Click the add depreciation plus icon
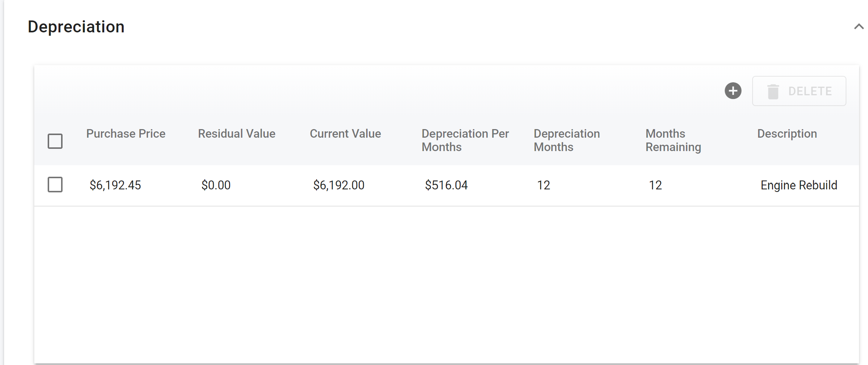 coord(733,91)
